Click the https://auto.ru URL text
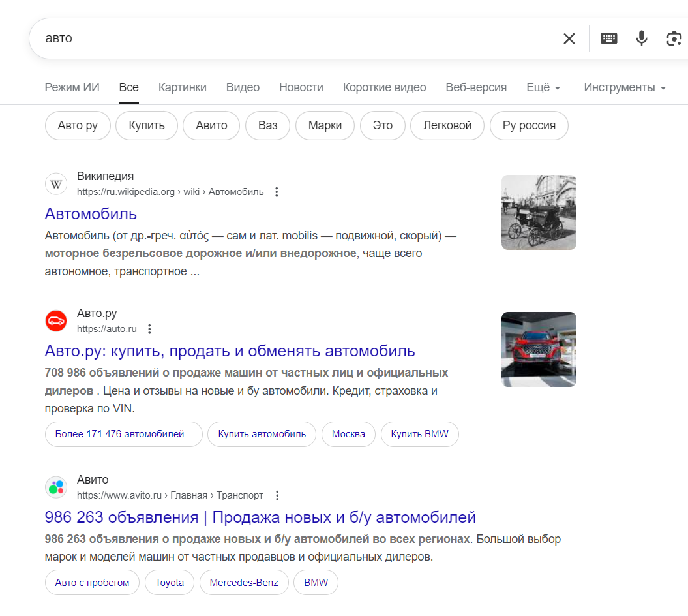Screen dimensions: 688x616 (x=106, y=329)
